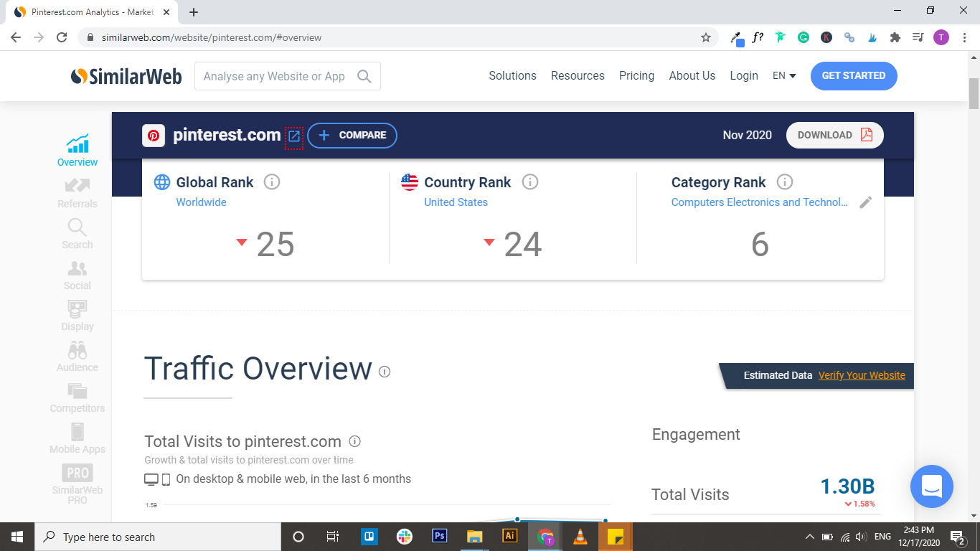Open the Grammarly extension
This screenshot has width=980, height=551.
(804, 37)
